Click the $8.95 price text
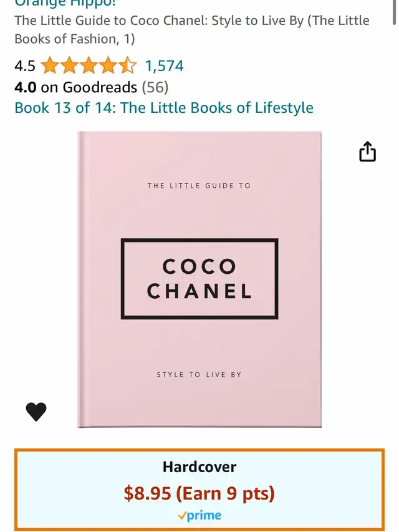This screenshot has width=399, height=532. point(147,493)
